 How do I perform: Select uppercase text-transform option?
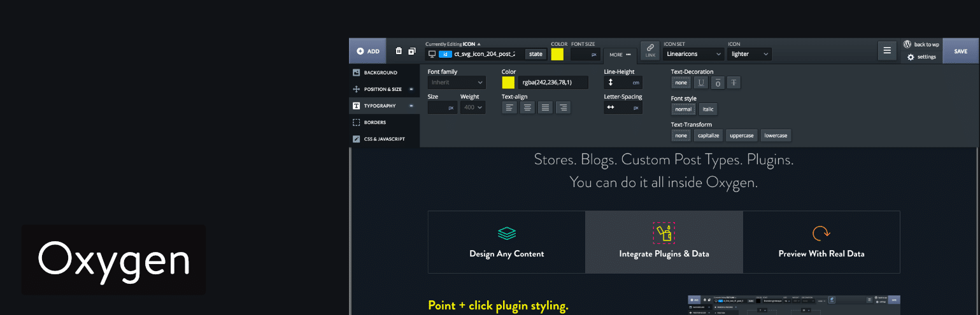point(742,136)
